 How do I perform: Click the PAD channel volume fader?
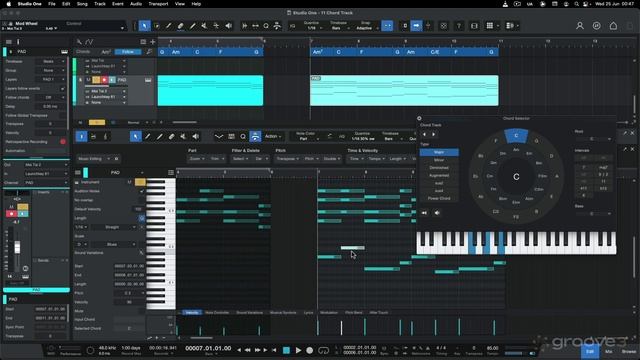(17, 247)
